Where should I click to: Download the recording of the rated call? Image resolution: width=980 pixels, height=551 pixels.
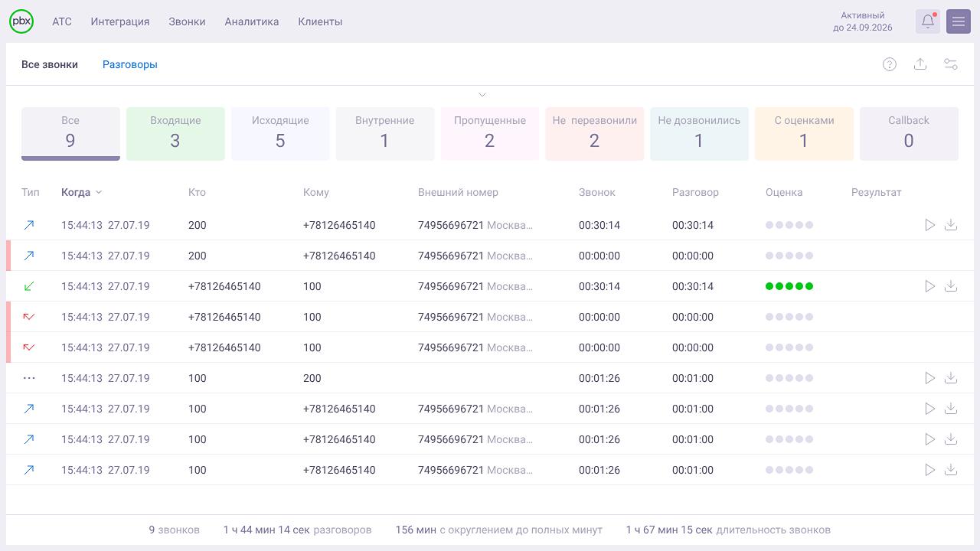(x=952, y=286)
